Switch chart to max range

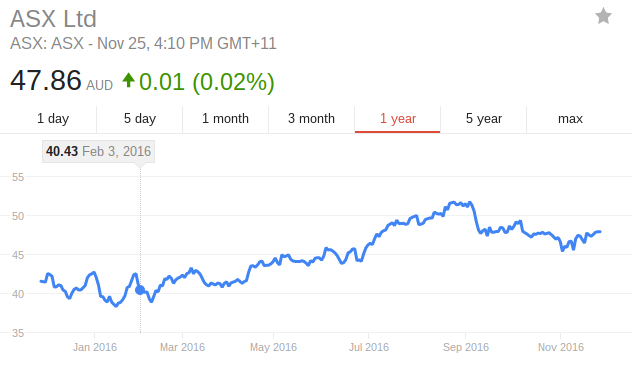pos(570,119)
